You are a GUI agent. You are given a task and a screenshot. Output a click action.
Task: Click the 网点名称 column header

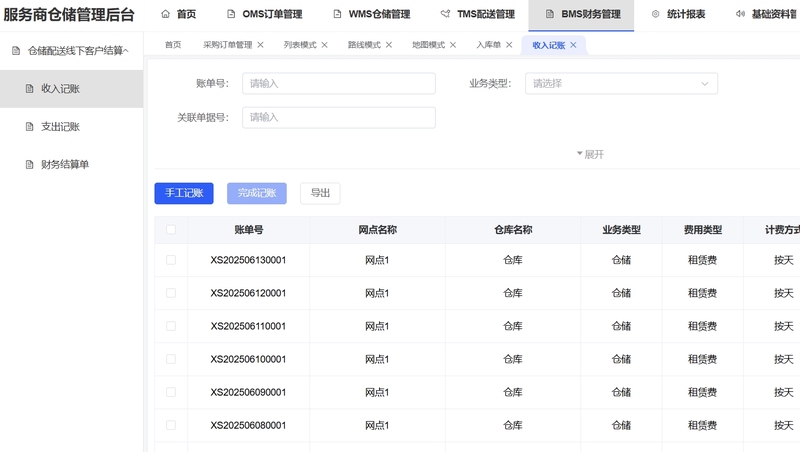(x=378, y=230)
